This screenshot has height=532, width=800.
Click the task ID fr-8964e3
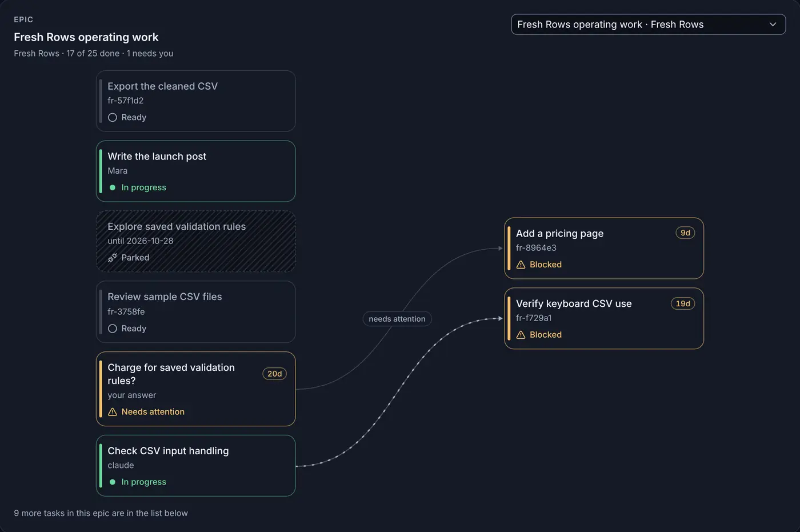536,248
